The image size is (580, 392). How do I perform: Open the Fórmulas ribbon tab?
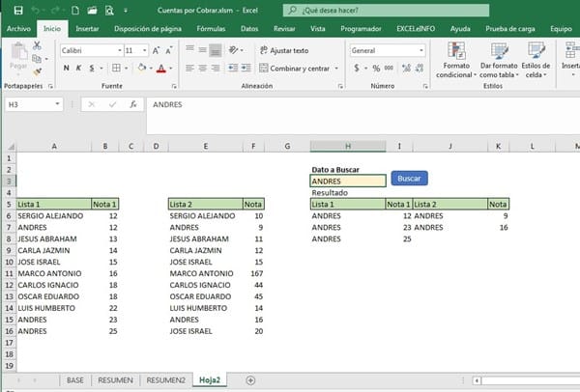(210, 29)
